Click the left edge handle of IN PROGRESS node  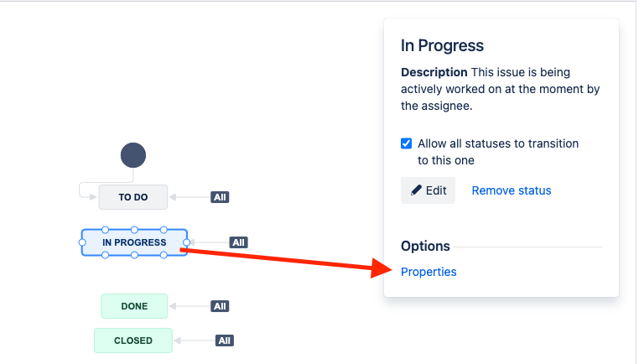tap(82, 242)
